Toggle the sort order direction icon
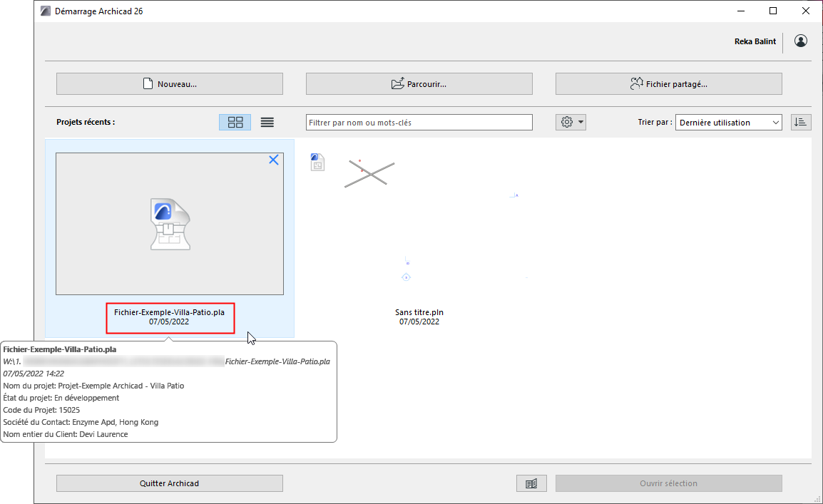Image resolution: width=823 pixels, height=504 pixels. click(801, 122)
